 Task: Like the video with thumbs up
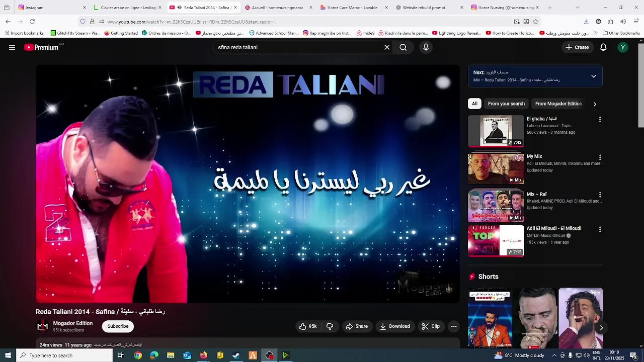pos(308,326)
